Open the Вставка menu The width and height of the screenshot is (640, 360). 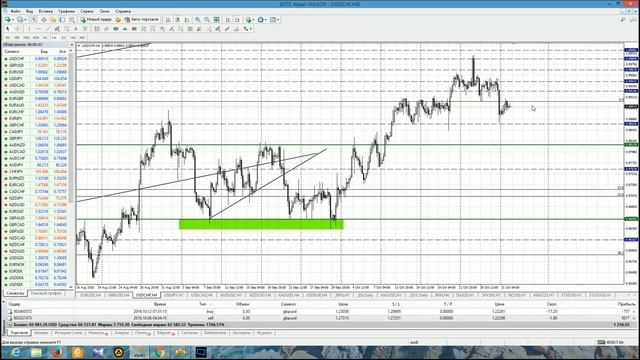coord(45,11)
